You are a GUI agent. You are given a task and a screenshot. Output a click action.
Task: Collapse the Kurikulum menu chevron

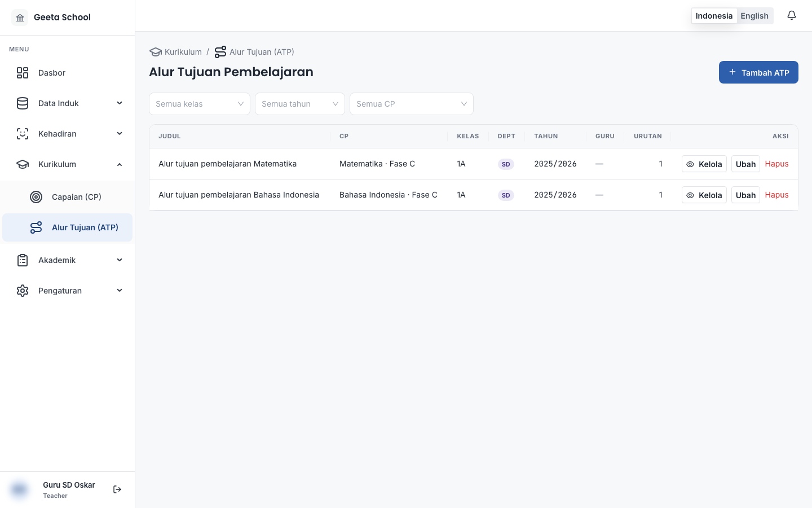[x=120, y=164]
